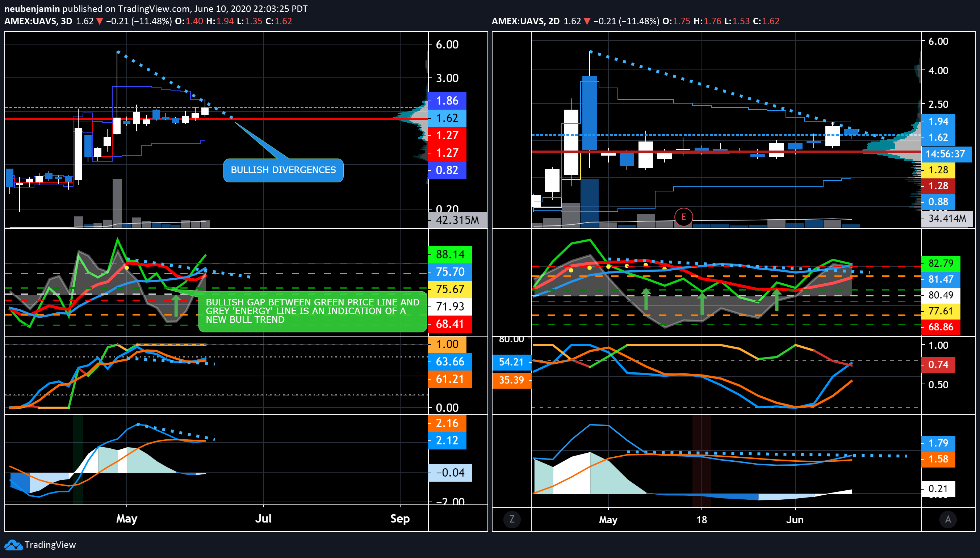Click 'Sep' on left chart time axis
This screenshot has height=558, width=980.
400,519
